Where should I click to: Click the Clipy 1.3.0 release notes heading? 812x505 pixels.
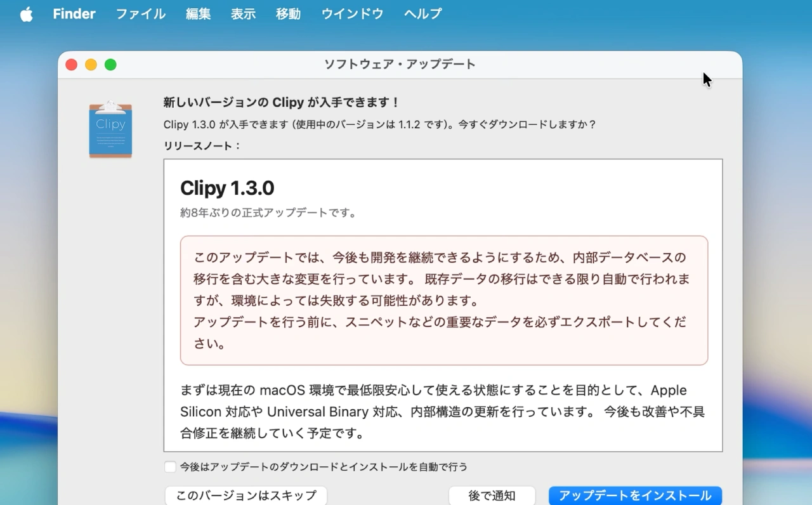(x=227, y=188)
